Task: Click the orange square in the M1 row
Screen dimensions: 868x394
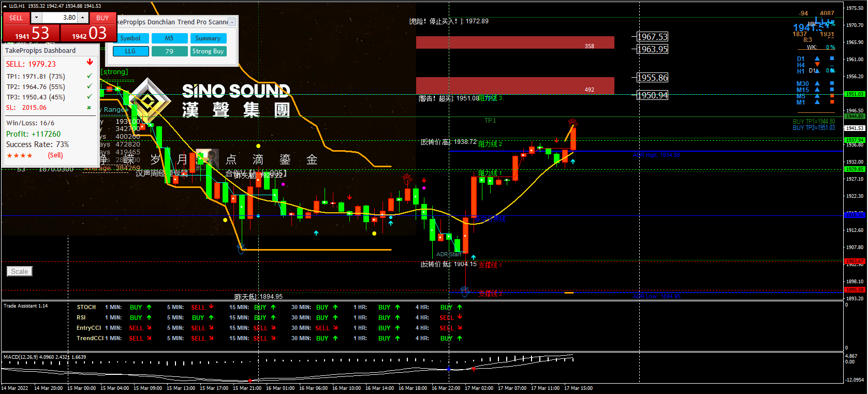Action: pyautogui.click(x=832, y=102)
